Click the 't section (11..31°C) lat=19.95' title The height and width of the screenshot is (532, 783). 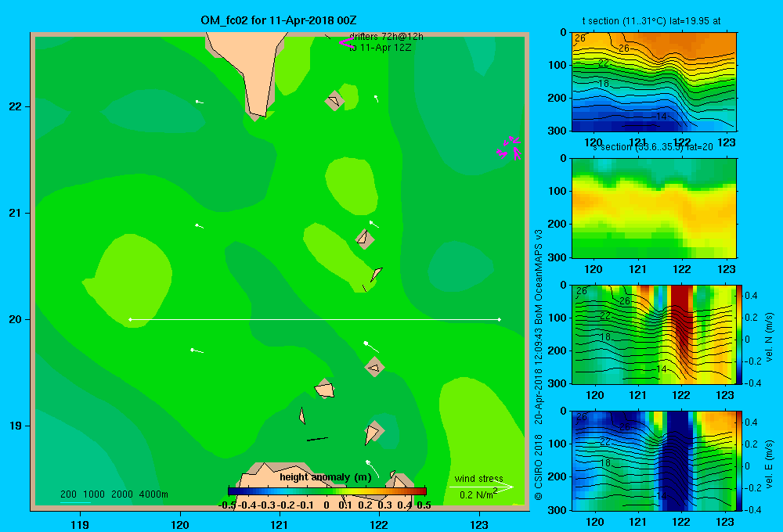[651, 21]
